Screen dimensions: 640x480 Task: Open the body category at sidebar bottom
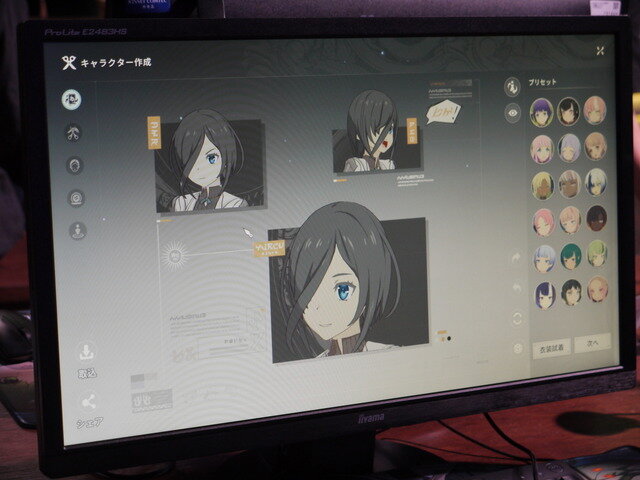[78, 231]
